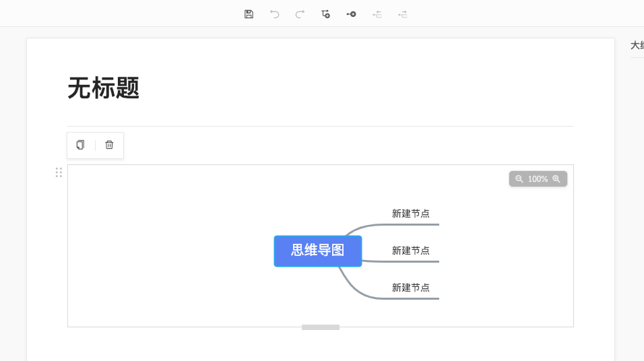Redo the last undone action
The image size is (644, 361).
pyautogui.click(x=300, y=14)
